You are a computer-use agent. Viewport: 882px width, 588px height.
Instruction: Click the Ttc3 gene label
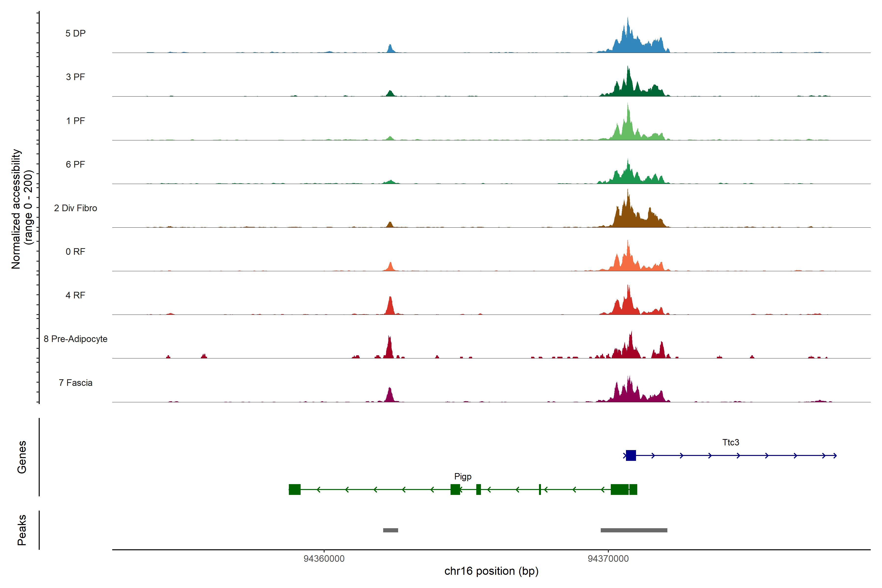click(x=731, y=442)
